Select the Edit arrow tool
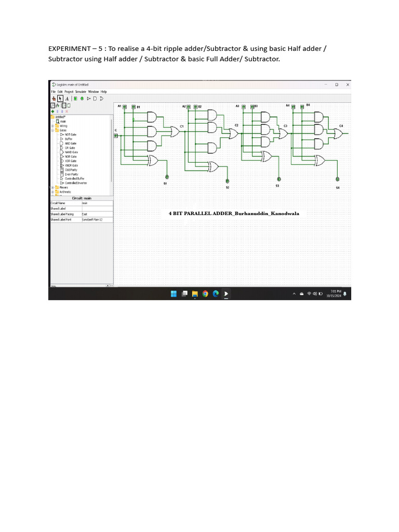The height and width of the screenshot is (532, 399). click(60, 99)
